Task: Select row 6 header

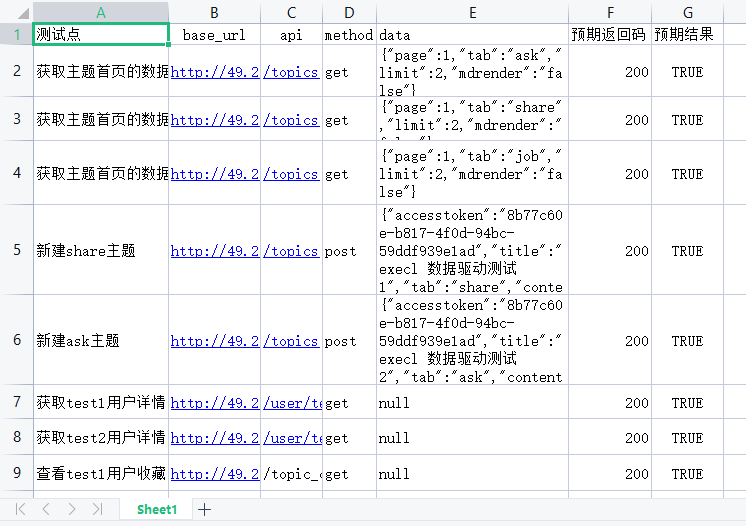Action: [17, 340]
